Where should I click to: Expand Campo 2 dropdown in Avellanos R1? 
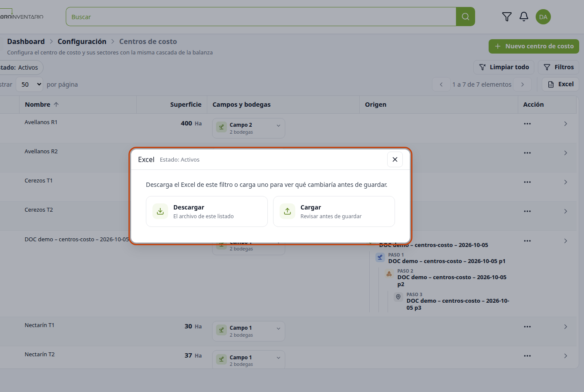pos(278,125)
